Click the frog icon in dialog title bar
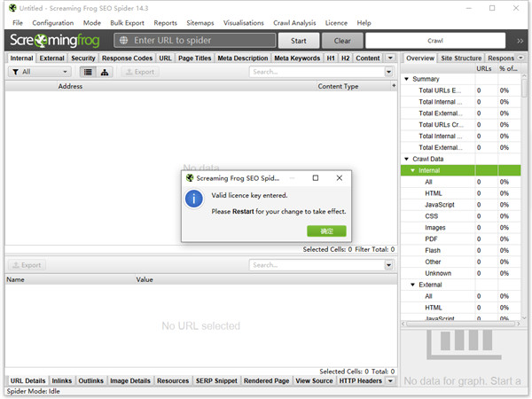 pyautogui.click(x=189, y=178)
